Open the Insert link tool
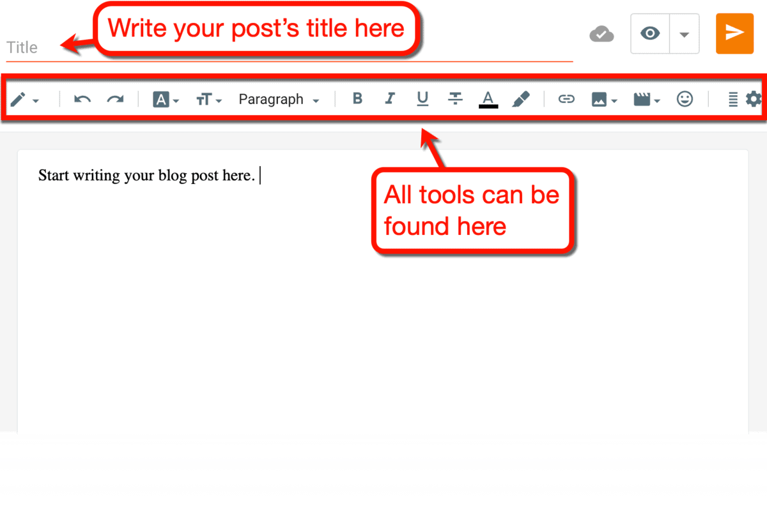This screenshot has height=532, width=767. tap(566, 99)
